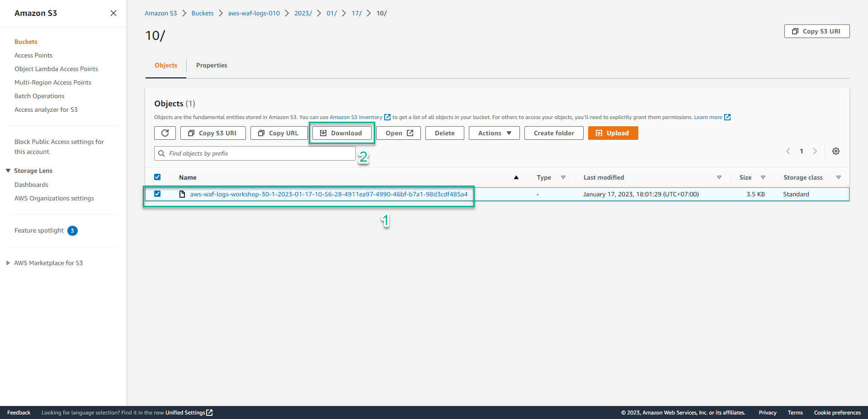868x419 pixels.
Task: Go to the next page arrow
Action: tap(815, 151)
